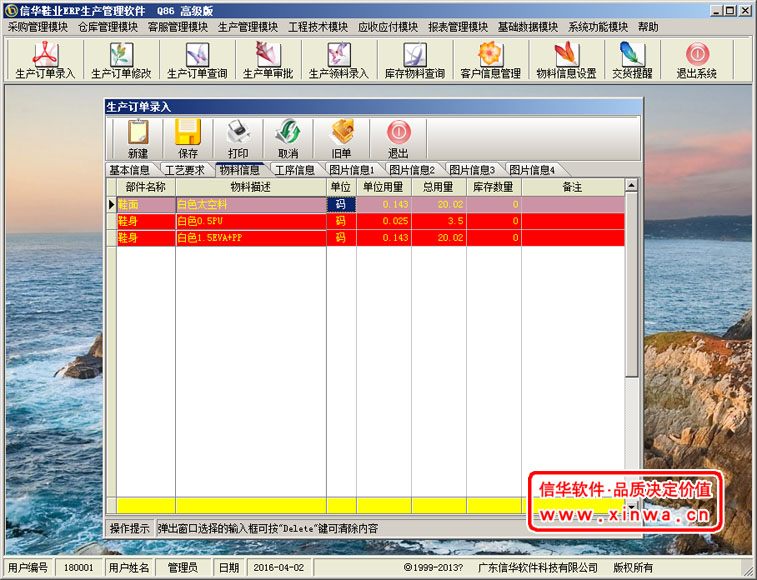
Task: Click the 单位用量 column header
Action: click(x=384, y=187)
